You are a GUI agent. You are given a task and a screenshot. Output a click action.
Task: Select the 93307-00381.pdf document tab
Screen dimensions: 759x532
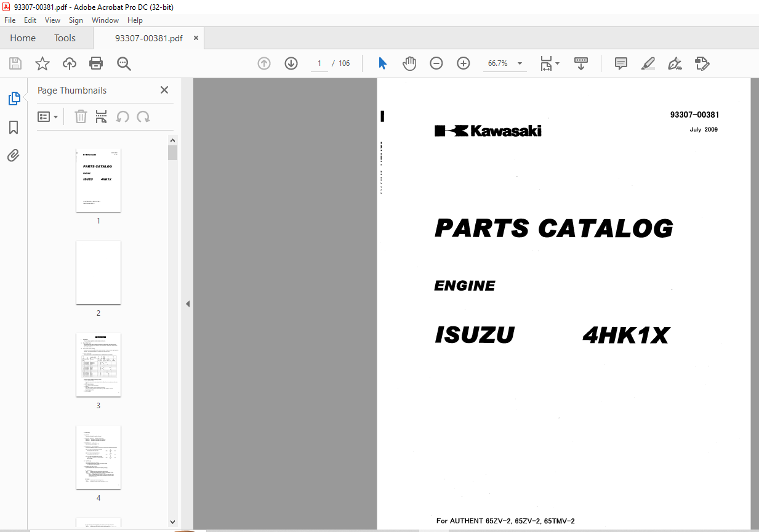tap(148, 38)
